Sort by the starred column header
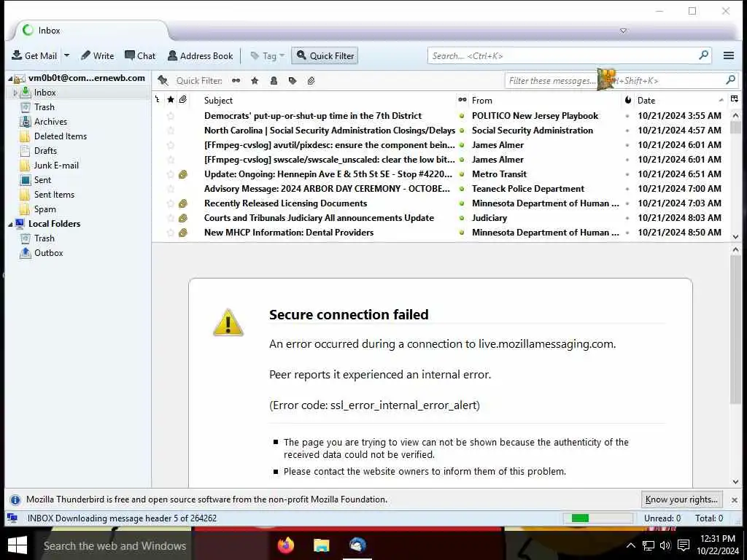 (171, 100)
